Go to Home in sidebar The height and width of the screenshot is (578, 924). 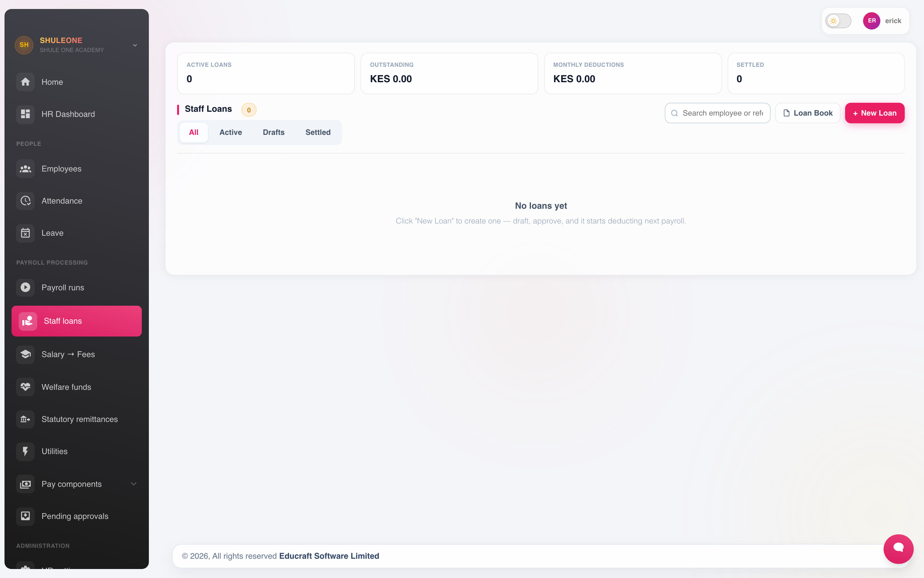pyautogui.click(x=77, y=82)
